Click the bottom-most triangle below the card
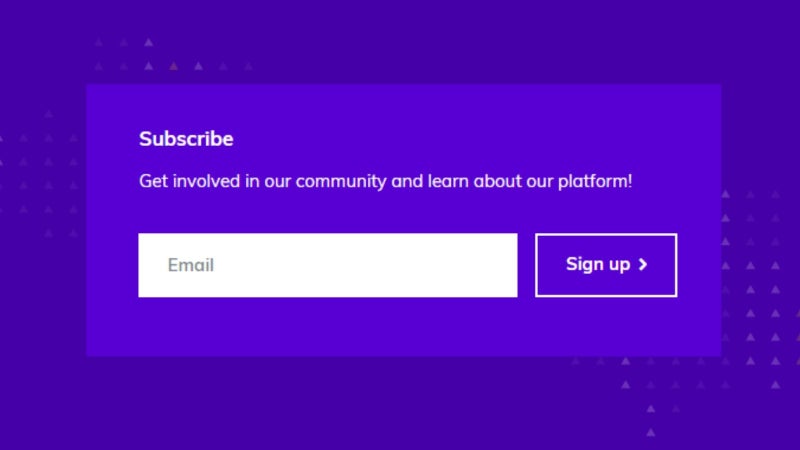This screenshot has height=450, width=800. click(651, 433)
